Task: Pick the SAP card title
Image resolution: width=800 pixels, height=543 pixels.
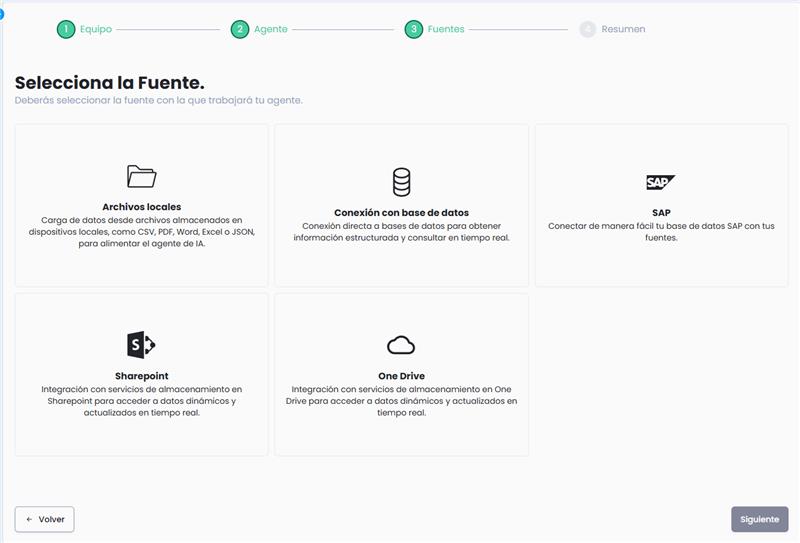Action: tap(660, 213)
